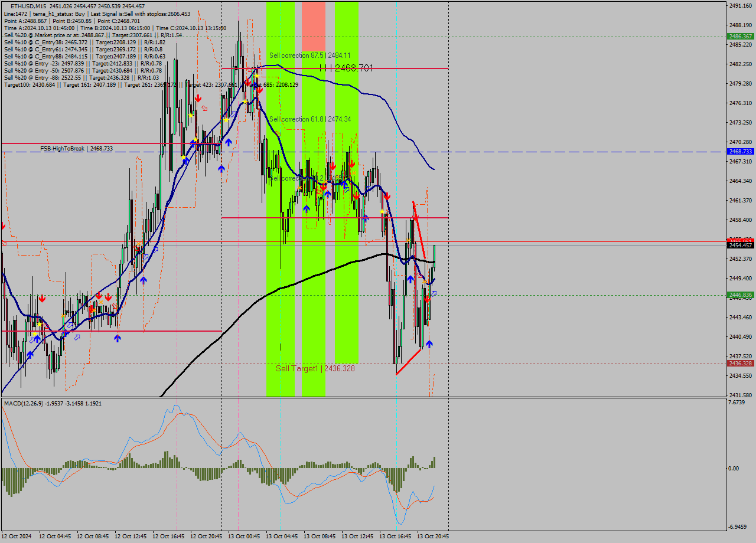
Task: Click the 2440.490 price axis label
Action: (x=741, y=336)
